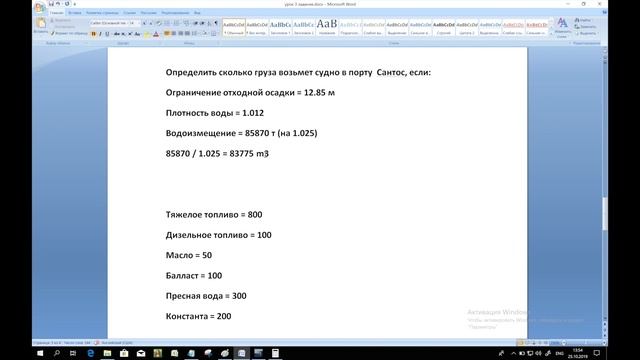Image resolution: width=640 pixels, height=360 pixels.
Task: Toggle bold formatting
Action: point(93,34)
